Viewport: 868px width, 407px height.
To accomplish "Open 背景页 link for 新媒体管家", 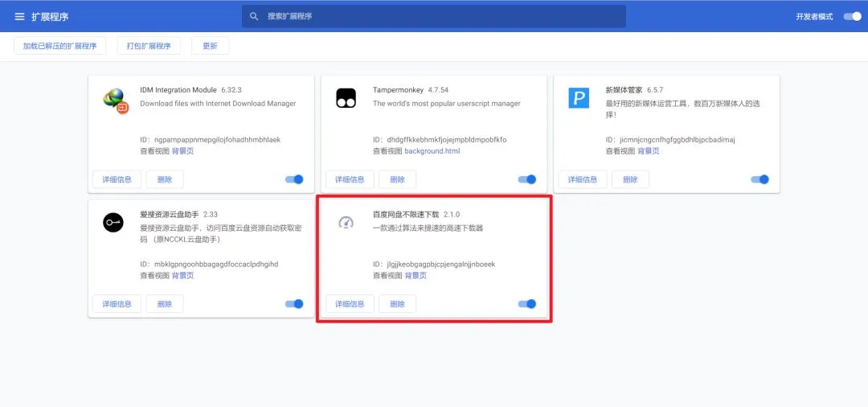I will 649,151.
